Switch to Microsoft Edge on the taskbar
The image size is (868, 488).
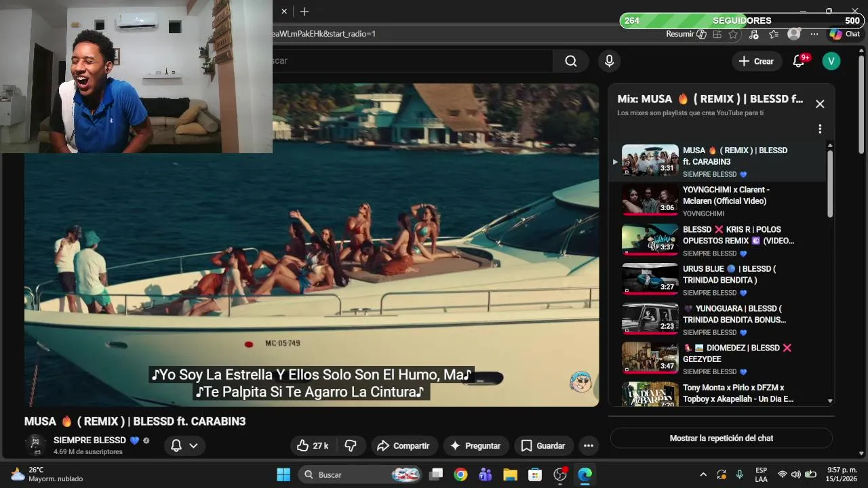coord(585,474)
